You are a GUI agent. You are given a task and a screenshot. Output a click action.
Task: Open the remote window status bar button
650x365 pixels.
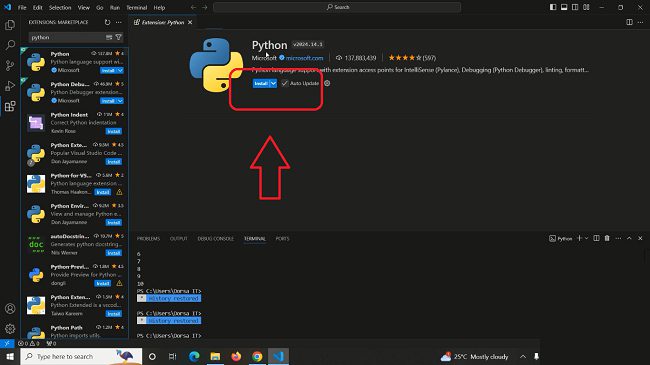(7, 343)
